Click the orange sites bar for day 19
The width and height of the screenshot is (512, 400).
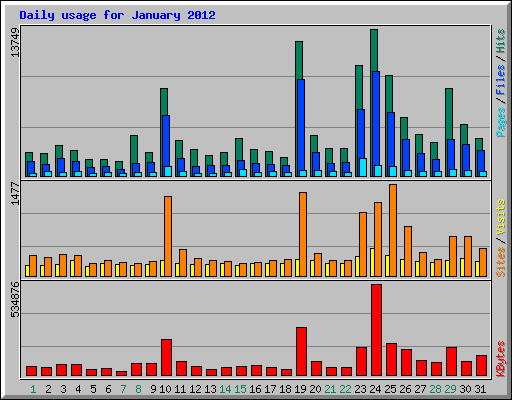point(303,234)
